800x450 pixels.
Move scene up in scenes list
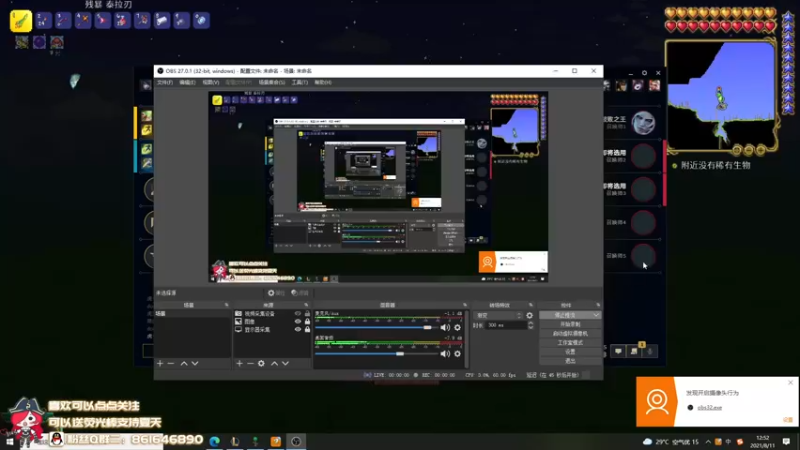click(184, 363)
